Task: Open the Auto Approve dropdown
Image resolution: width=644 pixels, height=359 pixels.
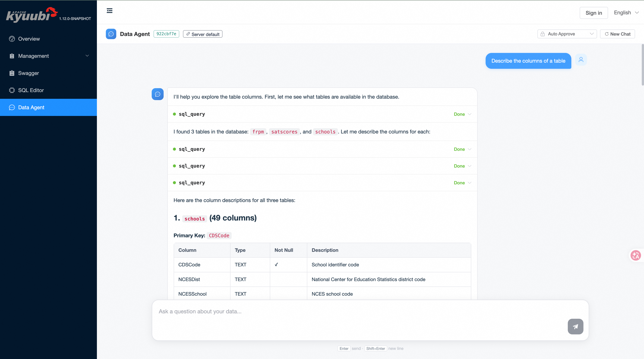Action: click(x=567, y=34)
